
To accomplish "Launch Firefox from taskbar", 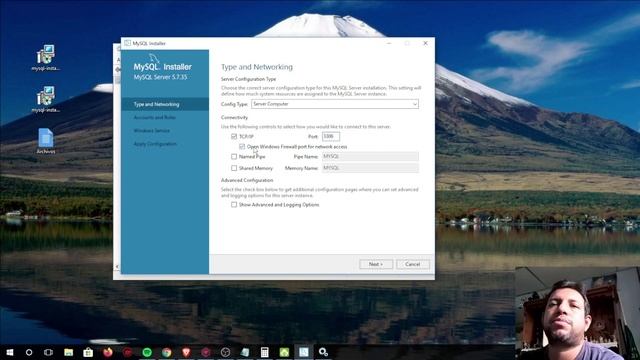I will click(108, 352).
